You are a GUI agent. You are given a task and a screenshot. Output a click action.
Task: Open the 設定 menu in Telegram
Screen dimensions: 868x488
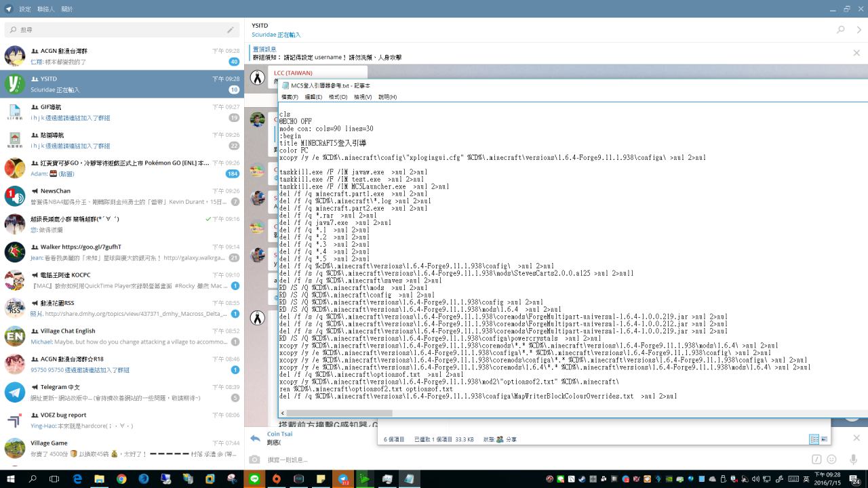point(25,9)
